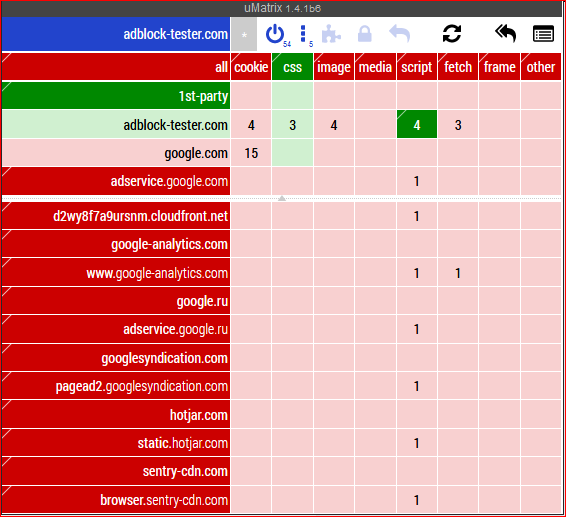Image resolution: width=566 pixels, height=517 pixels.
Task: Toggle the script column header
Action: click(x=417, y=67)
